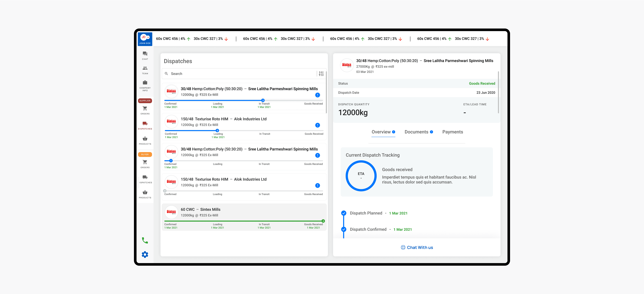Screen dimensions: 644x294
Task: Click the green phone call icon
Action: point(145,241)
